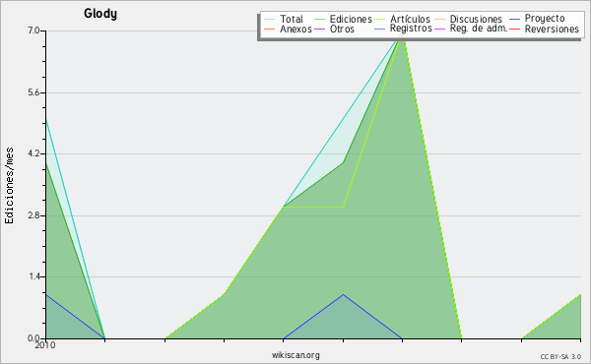Click the Reversiones legend label
Screen dimensions: 591x364
click(x=552, y=29)
